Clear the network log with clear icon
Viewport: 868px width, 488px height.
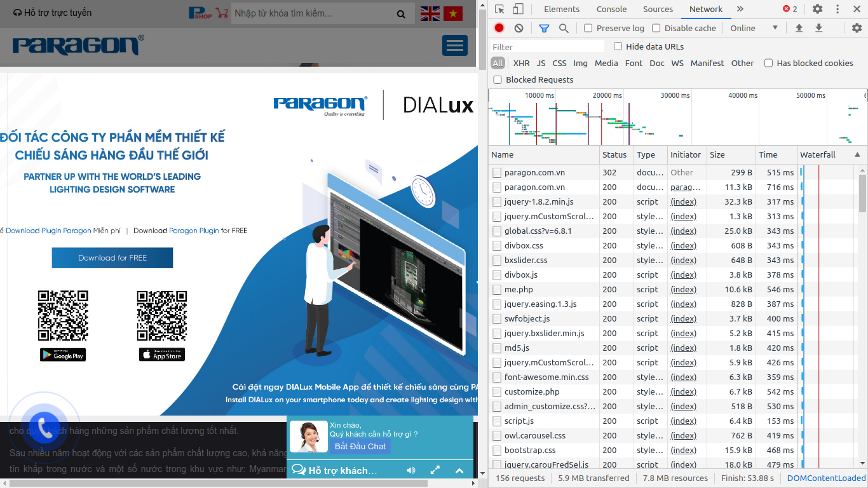point(519,28)
